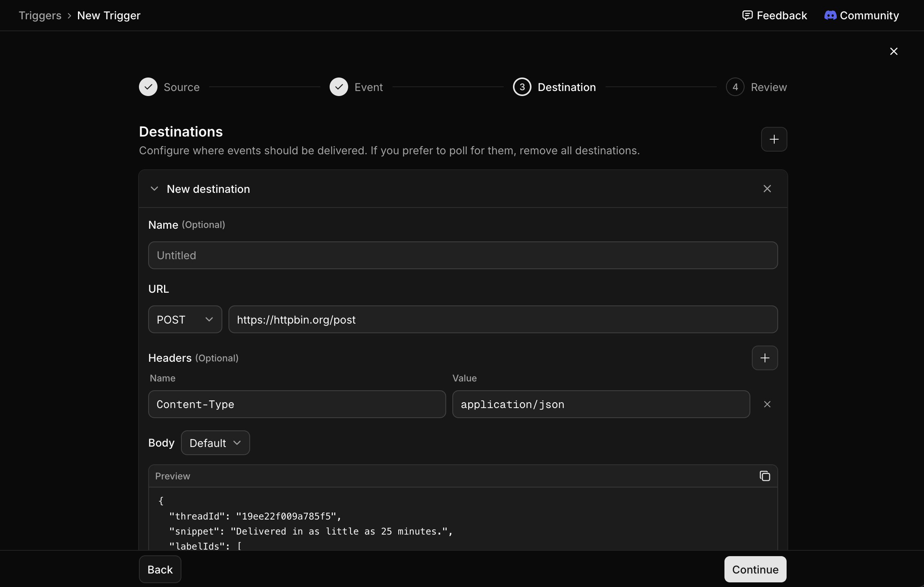Viewport: 924px width, 587px height.
Task: Click the Value column label
Action: pyautogui.click(x=464, y=378)
